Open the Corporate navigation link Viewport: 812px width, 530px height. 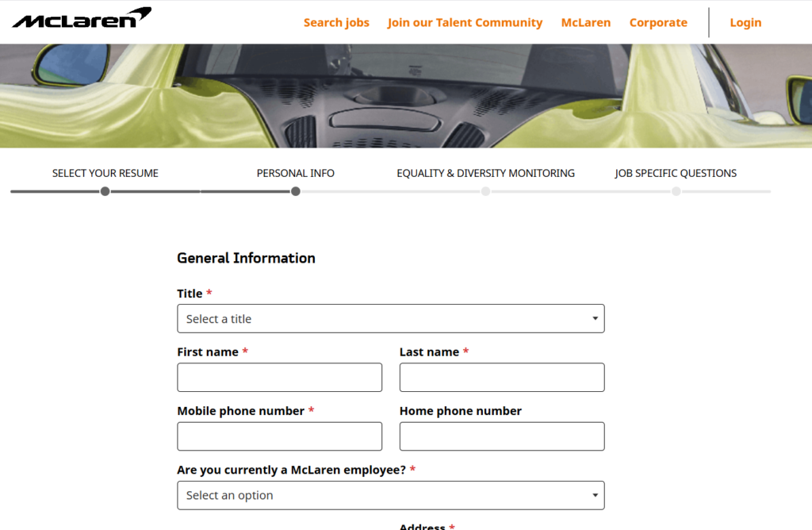tap(658, 23)
